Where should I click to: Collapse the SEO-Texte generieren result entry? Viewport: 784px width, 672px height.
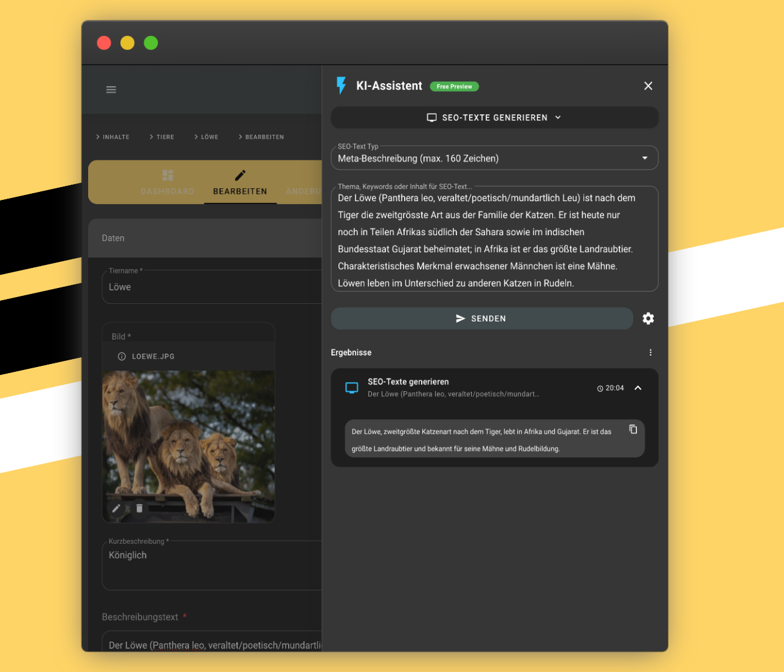[638, 388]
